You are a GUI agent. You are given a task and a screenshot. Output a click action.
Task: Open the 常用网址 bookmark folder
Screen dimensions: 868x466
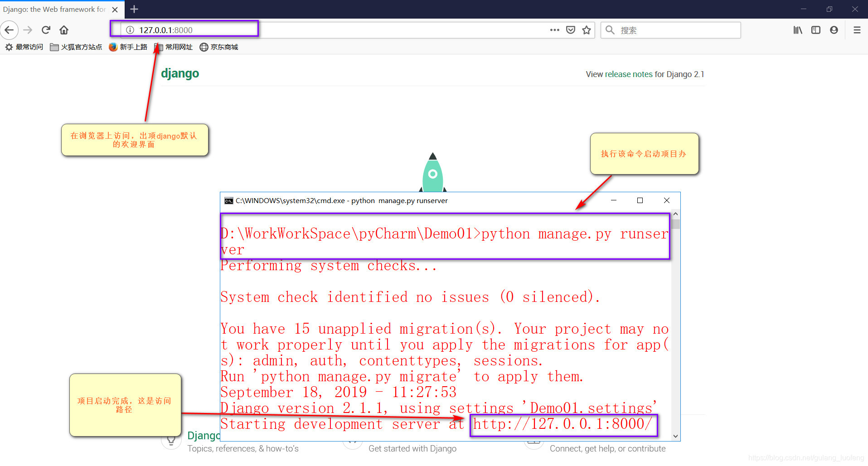click(x=174, y=47)
